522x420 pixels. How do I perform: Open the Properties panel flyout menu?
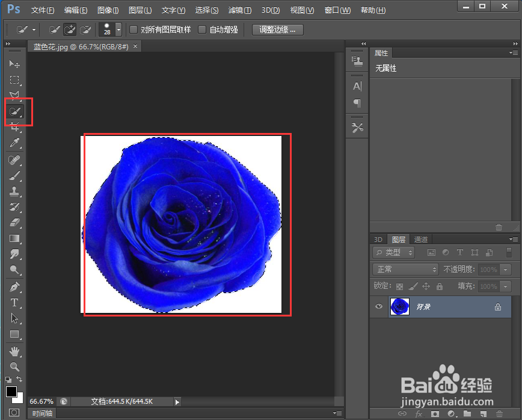click(x=514, y=52)
